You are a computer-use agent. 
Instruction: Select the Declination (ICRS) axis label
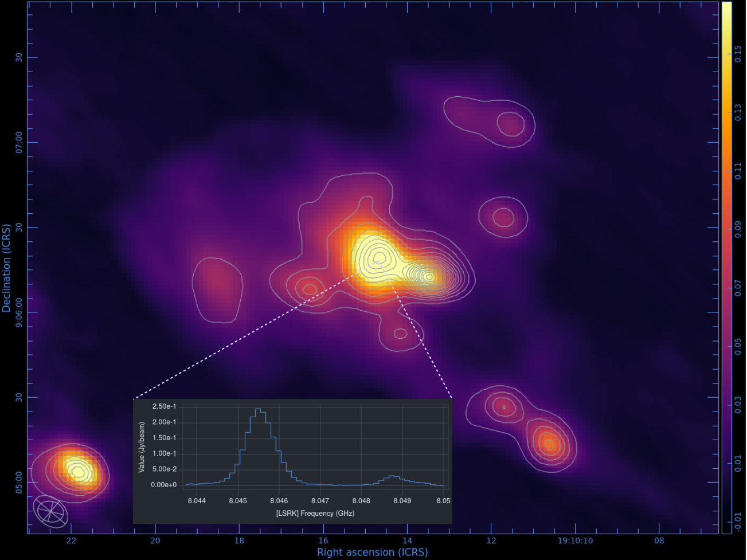(x=6, y=268)
